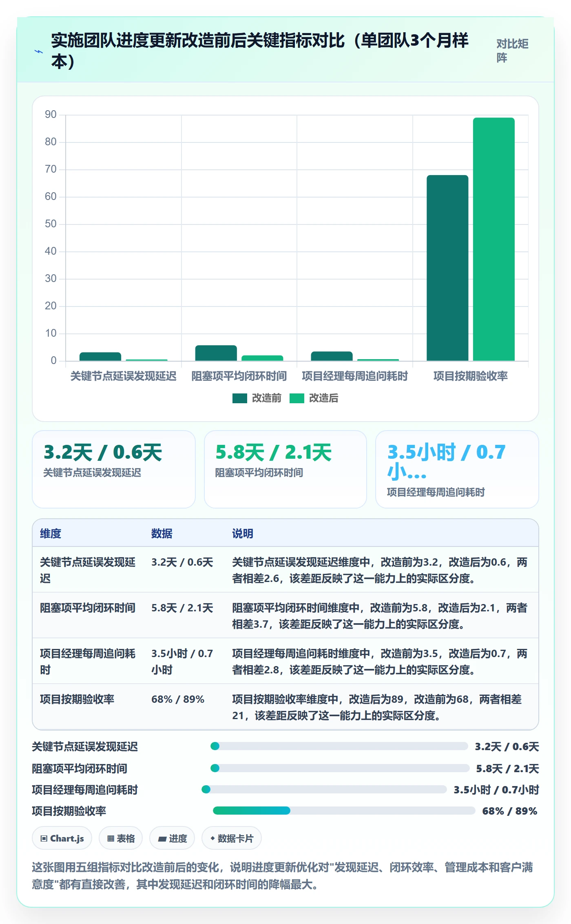Click the x-axis label 项目按期验收率
The width and height of the screenshot is (571, 924).
click(x=471, y=376)
